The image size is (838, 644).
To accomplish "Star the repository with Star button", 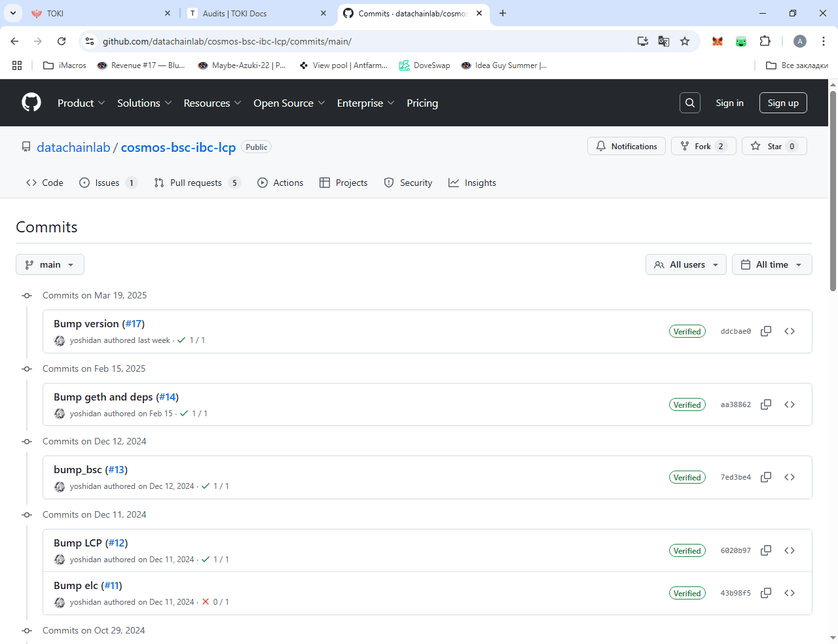I will coord(774,146).
